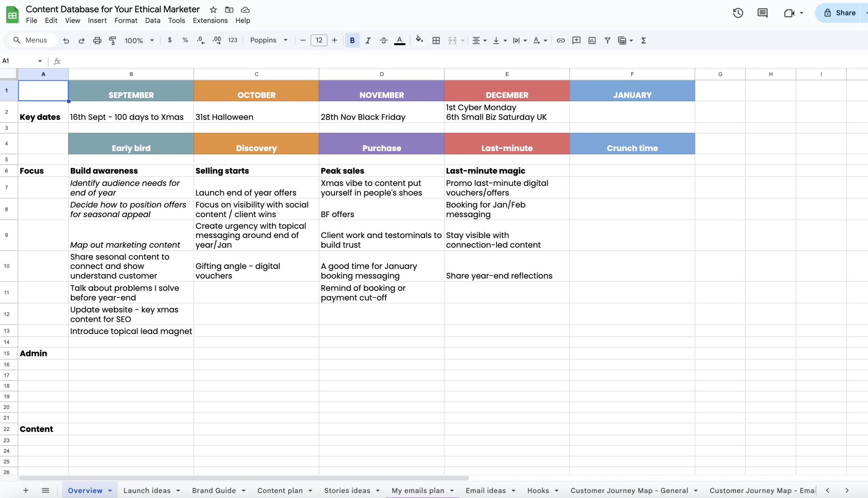Click the Merge cells icon

tap(453, 40)
